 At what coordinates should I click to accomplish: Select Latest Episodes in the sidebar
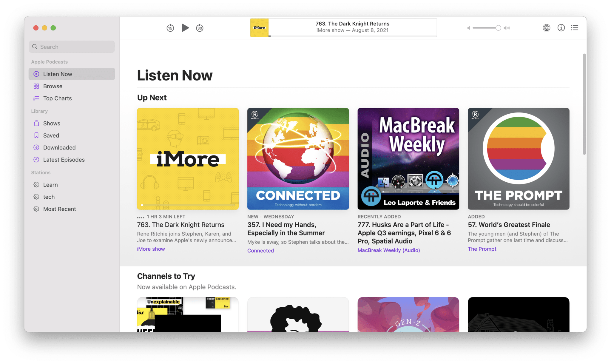[x=64, y=160]
